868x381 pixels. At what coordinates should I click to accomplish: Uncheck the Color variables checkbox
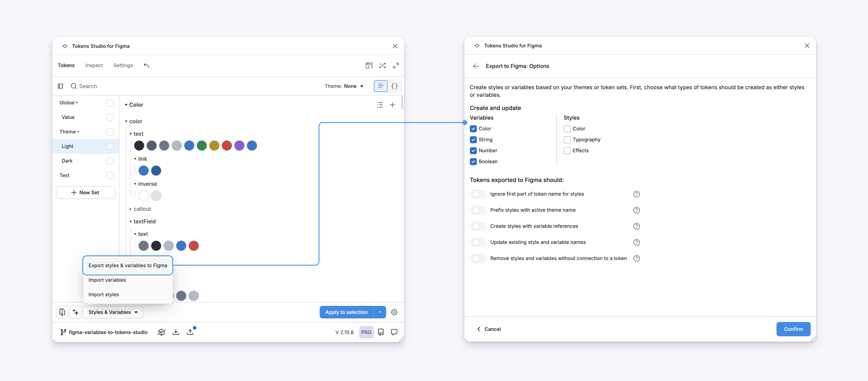[473, 128]
